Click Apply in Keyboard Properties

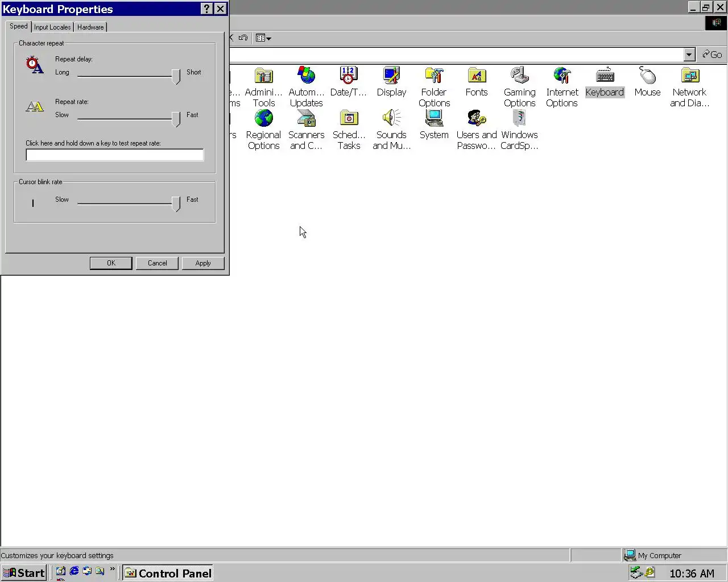click(x=203, y=263)
